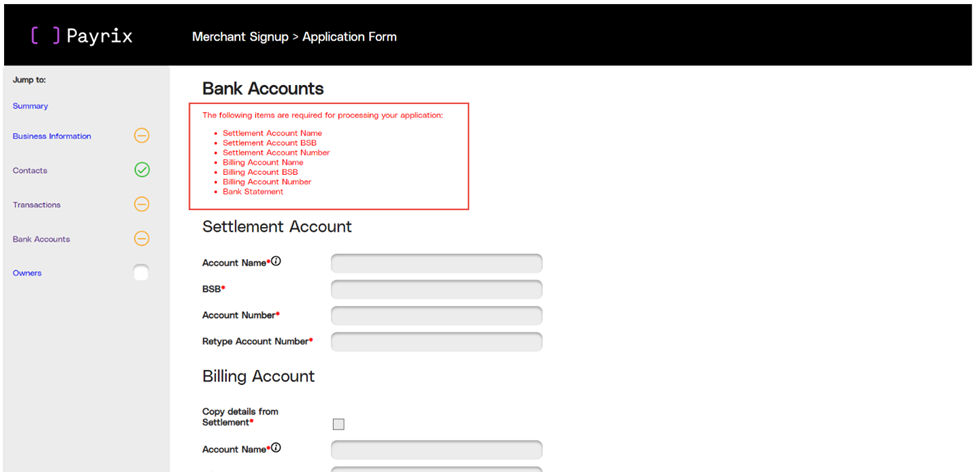Click 'Settlement Account Name' in the required list
The width and height of the screenshot is (975, 472).
[272, 133]
